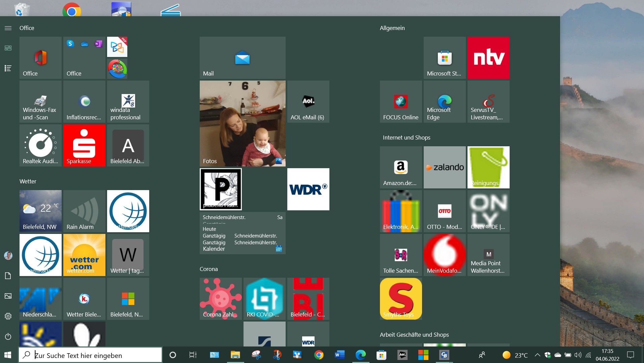Open the Wetter | tag... tile
The width and height of the screenshot is (644, 363).
click(x=128, y=255)
